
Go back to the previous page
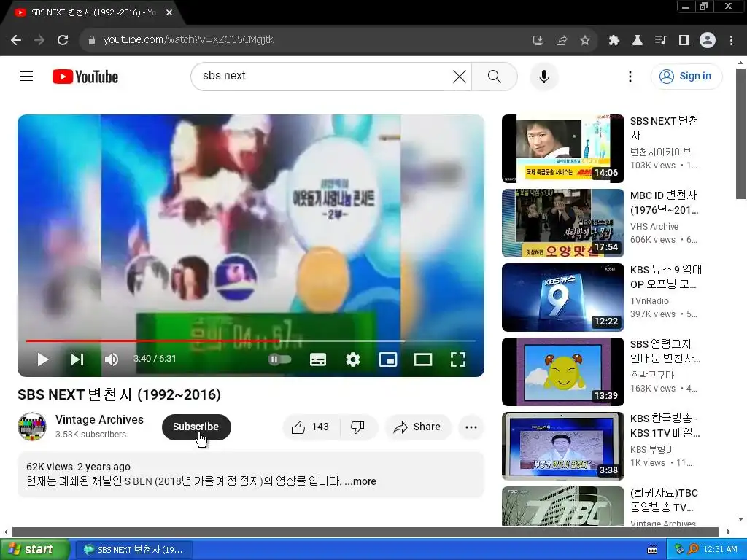click(x=16, y=40)
